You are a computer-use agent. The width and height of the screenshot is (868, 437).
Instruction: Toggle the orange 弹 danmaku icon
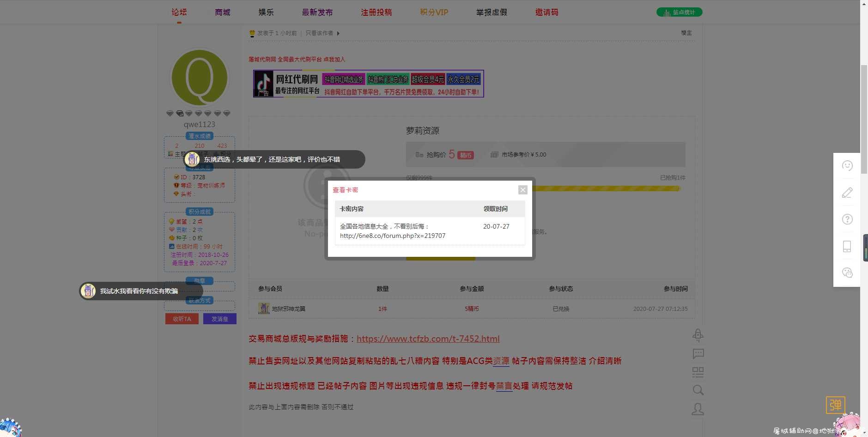click(x=835, y=405)
